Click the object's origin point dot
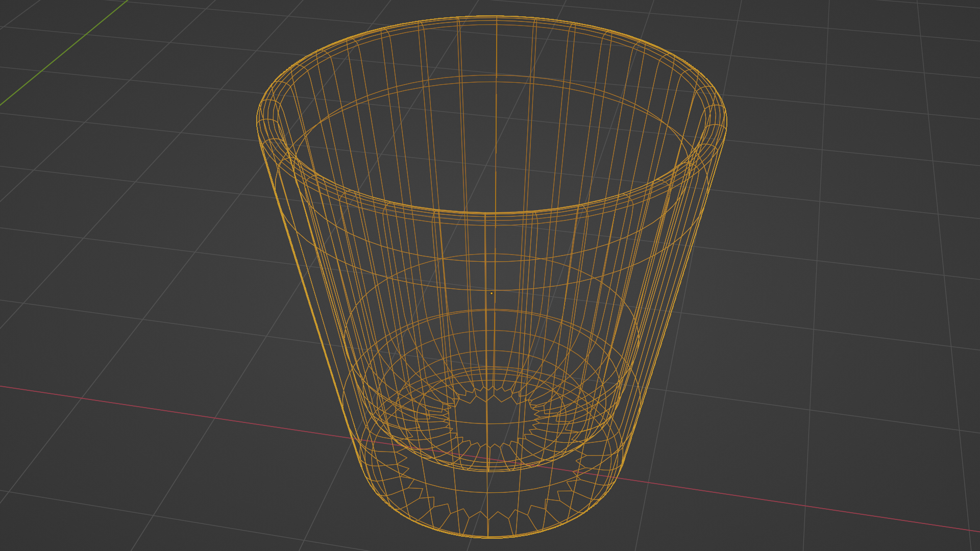This screenshot has height=551, width=980. click(492, 293)
